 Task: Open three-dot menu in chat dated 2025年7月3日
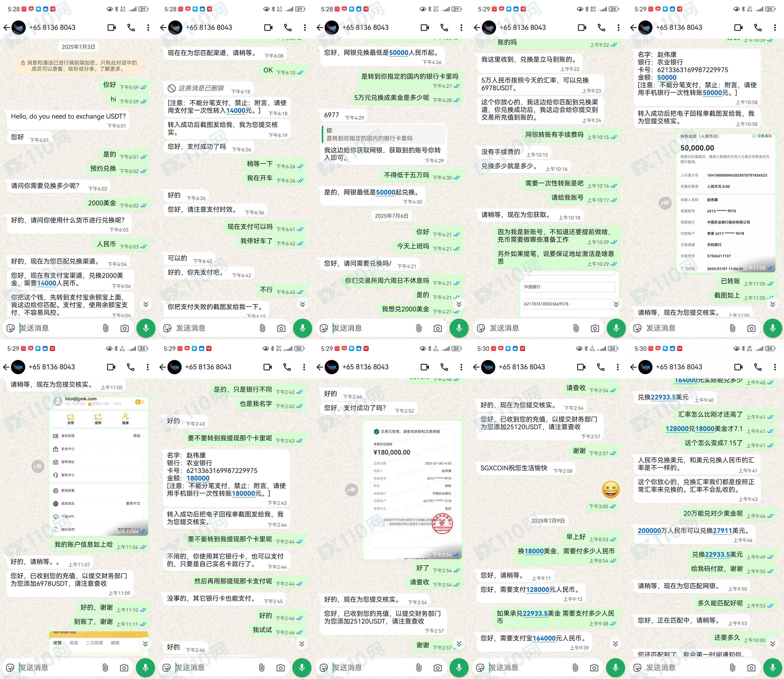[x=148, y=28]
